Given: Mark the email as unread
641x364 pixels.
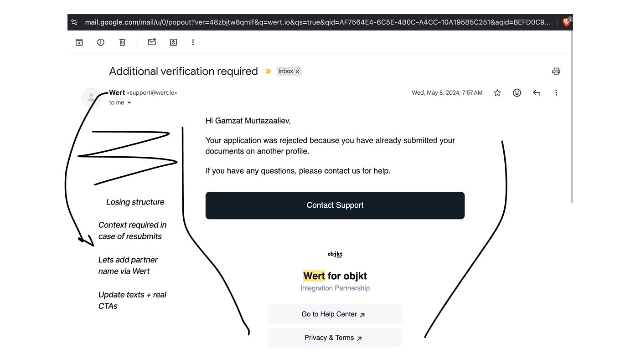Looking at the screenshot, I should [151, 42].
